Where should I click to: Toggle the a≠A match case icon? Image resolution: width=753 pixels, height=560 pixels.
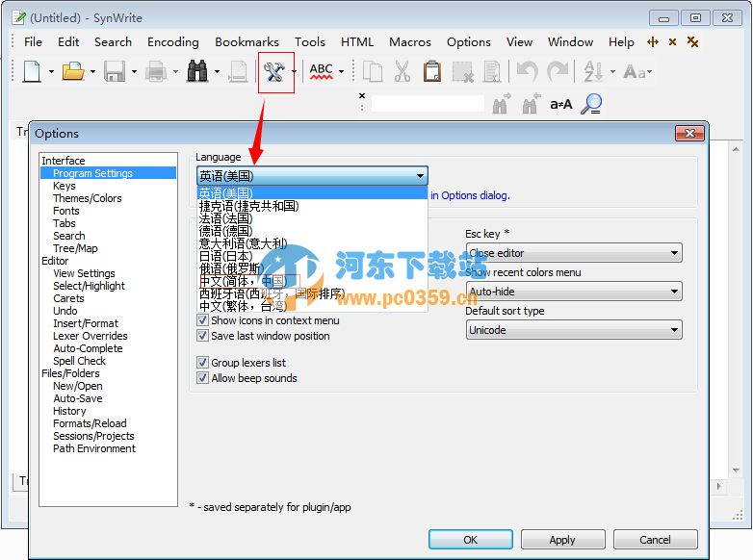[561, 104]
